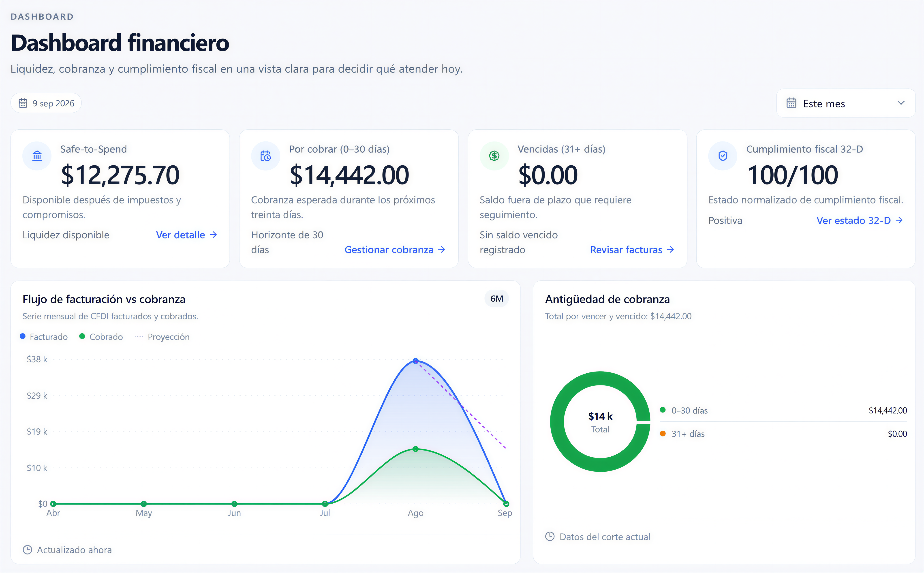Click the arrow icon after Ver estado 32-D
Screen dimensions: 924x573
pyautogui.click(x=899, y=220)
